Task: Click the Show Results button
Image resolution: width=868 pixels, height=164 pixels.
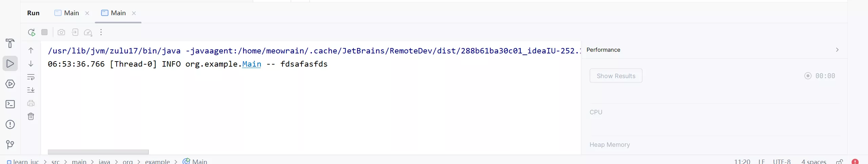Action: (616, 76)
